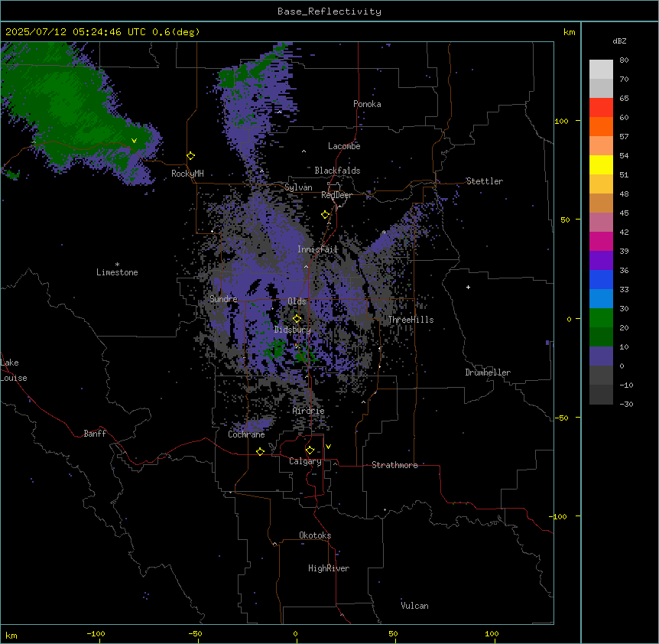Pick the magenta 42-39 dBZ legend swatch
659x644 pixels.
(x=601, y=241)
